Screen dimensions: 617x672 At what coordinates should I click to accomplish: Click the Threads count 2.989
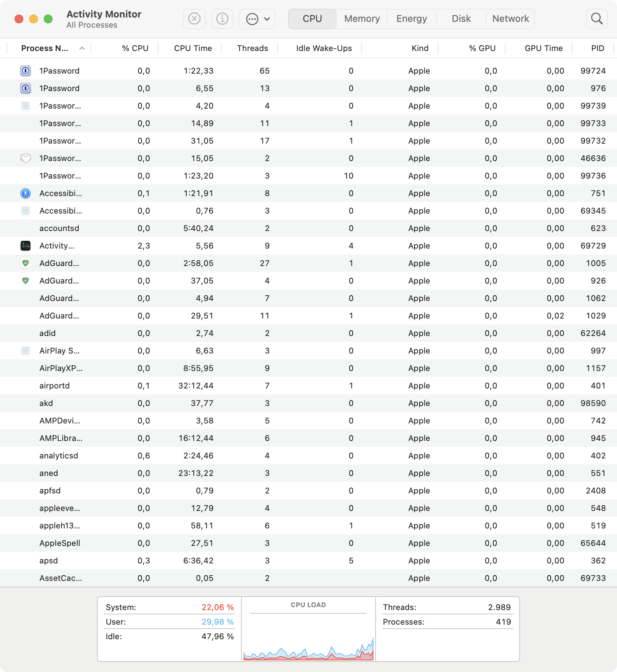coord(499,607)
